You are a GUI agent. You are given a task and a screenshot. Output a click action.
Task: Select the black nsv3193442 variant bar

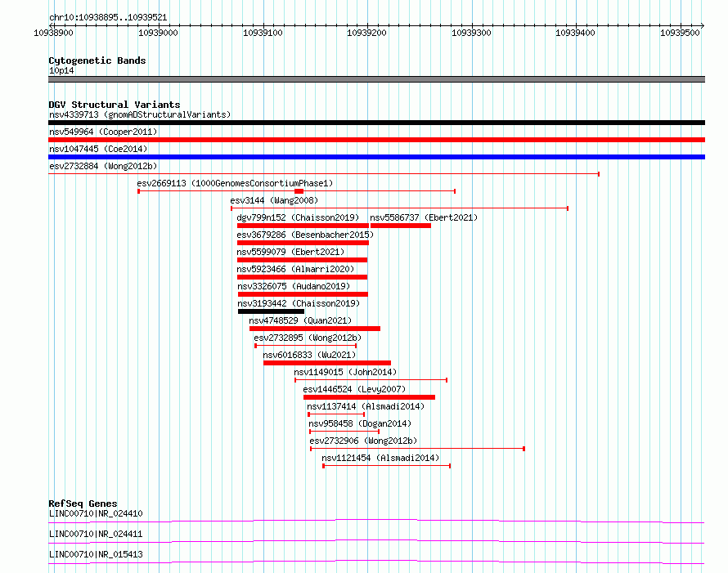click(x=271, y=311)
